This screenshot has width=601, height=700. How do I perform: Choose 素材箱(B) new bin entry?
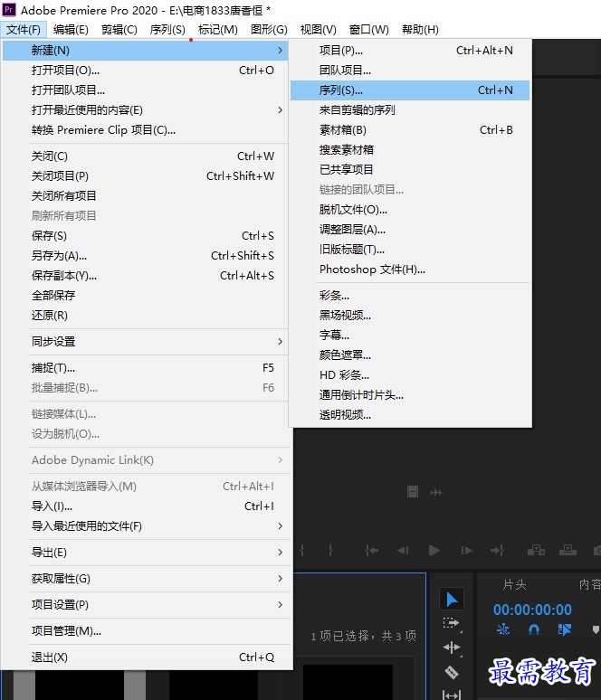pyautogui.click(x=410, y=130)
